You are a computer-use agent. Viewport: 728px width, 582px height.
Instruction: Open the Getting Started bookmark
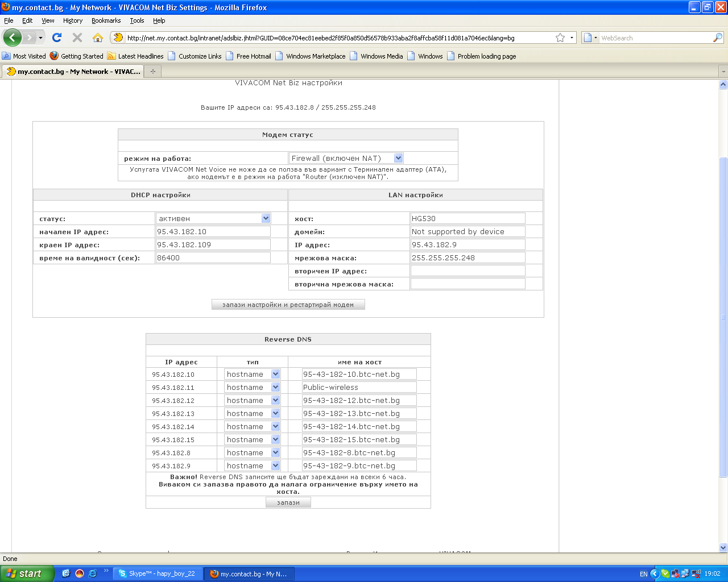pos(77,56)
